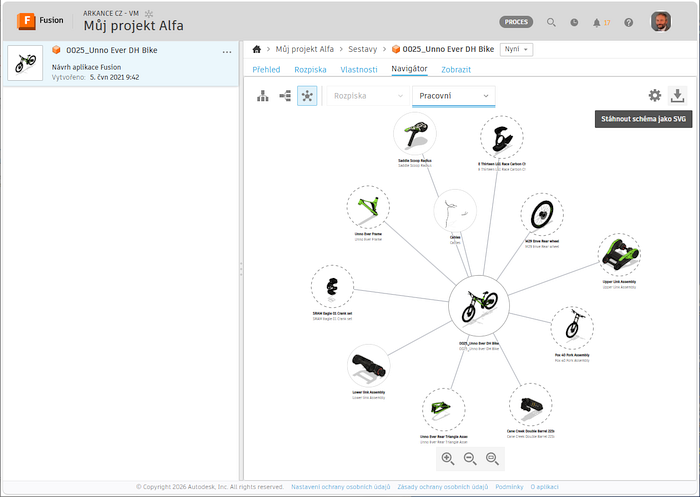Reset zoom to fit diagram
The height and width of the screenshot is (497, 700).
point(492,459)
